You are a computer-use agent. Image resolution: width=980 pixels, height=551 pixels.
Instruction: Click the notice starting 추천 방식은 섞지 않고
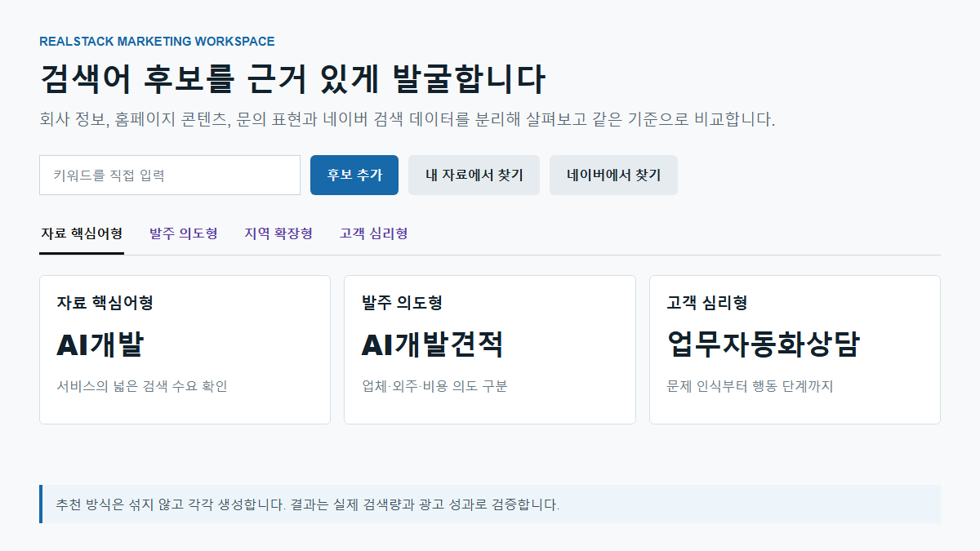click(x=490, y=504)
